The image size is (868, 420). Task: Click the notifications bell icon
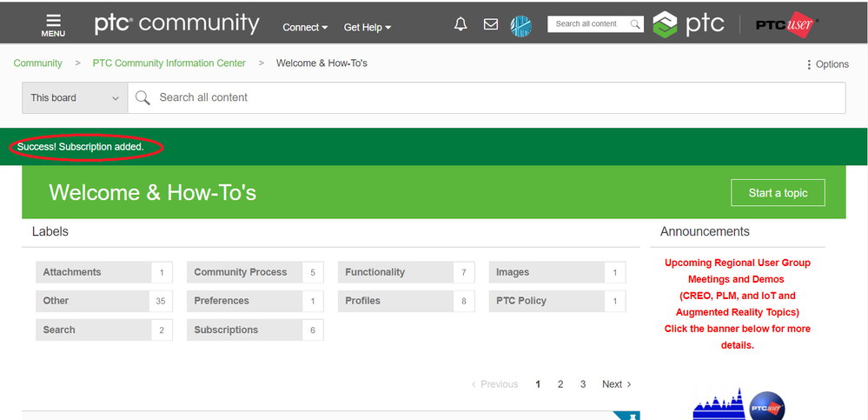(461, 23)
